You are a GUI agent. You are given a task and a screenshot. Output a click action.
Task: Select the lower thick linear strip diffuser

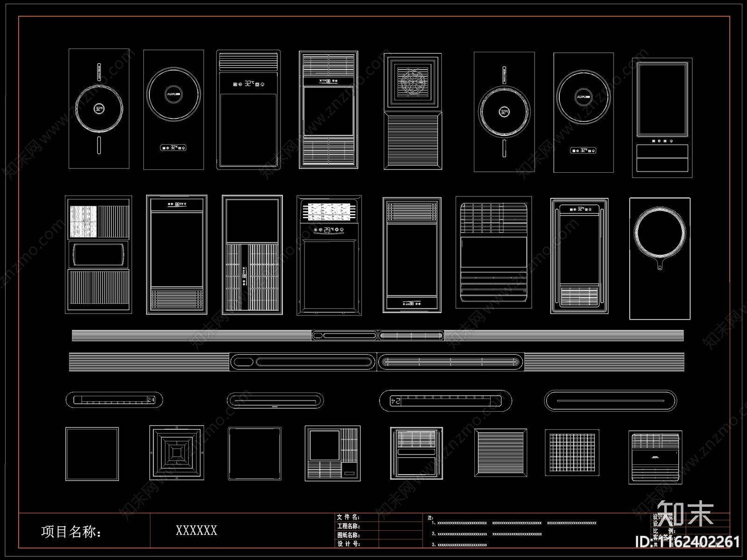pyautogui.click(x=377, y=362)
